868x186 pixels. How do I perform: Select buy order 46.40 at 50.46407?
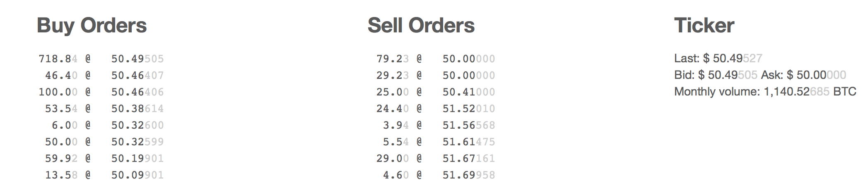[105, 76]
